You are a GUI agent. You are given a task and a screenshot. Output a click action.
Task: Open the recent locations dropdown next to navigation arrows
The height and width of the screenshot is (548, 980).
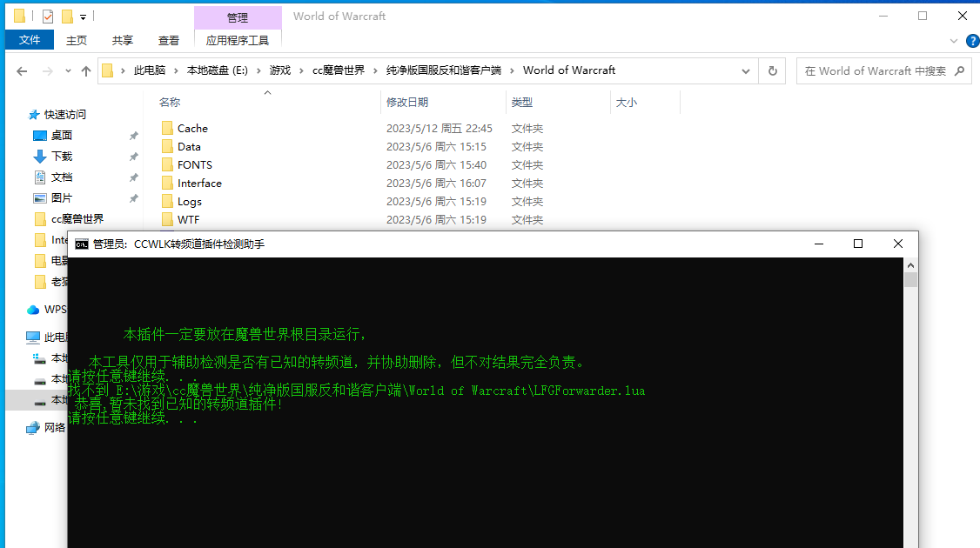point(67,71)
